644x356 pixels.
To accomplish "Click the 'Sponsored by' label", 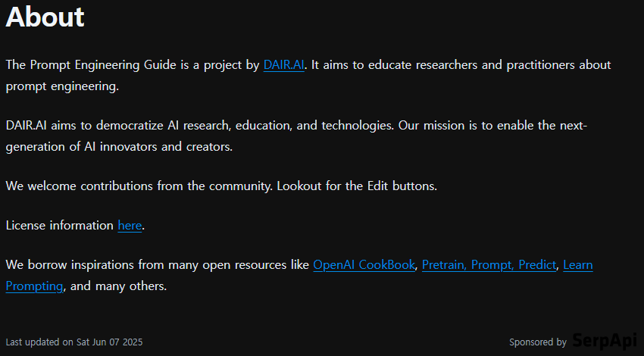I will pyautogui.click(x=537, y=342).
